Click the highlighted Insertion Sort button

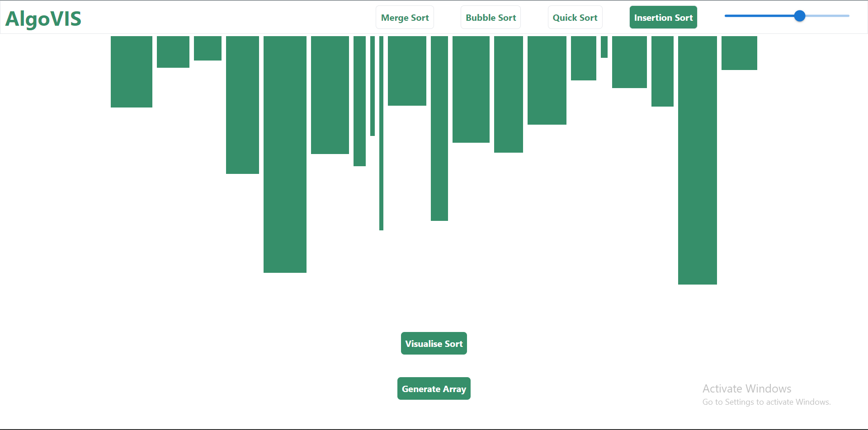click(x=663, y=18)
